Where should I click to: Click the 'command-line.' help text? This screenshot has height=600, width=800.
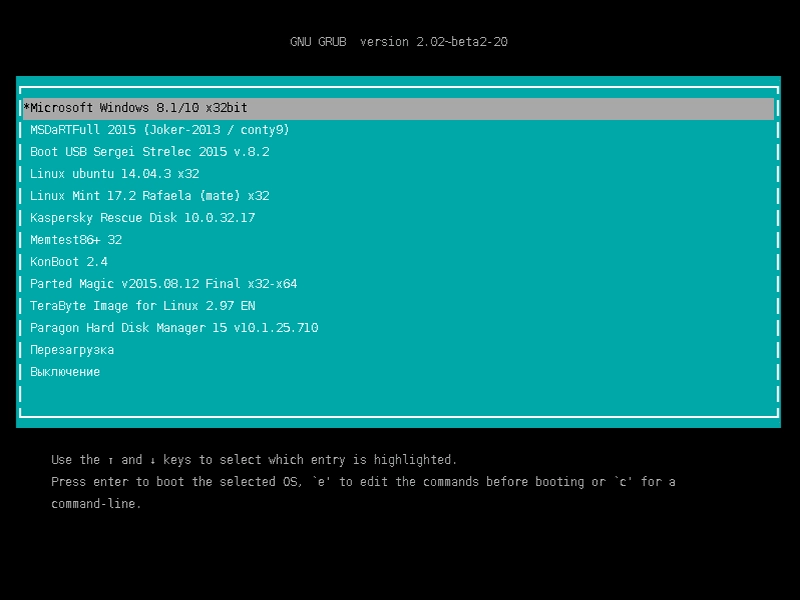pos(96,504)
